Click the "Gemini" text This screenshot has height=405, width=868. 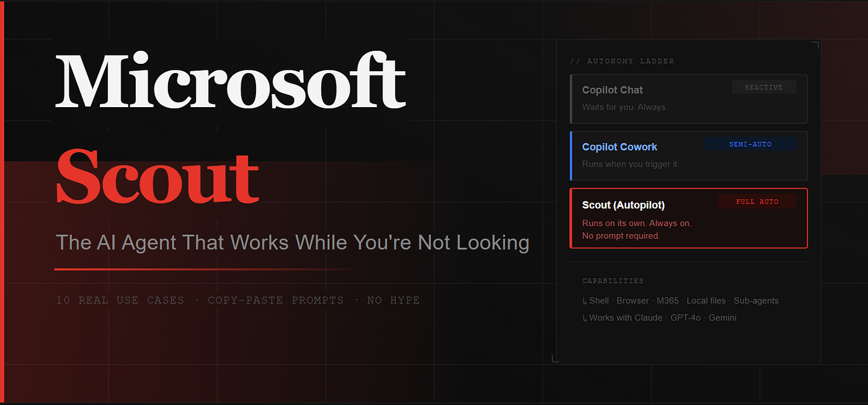tap(723, 318)
